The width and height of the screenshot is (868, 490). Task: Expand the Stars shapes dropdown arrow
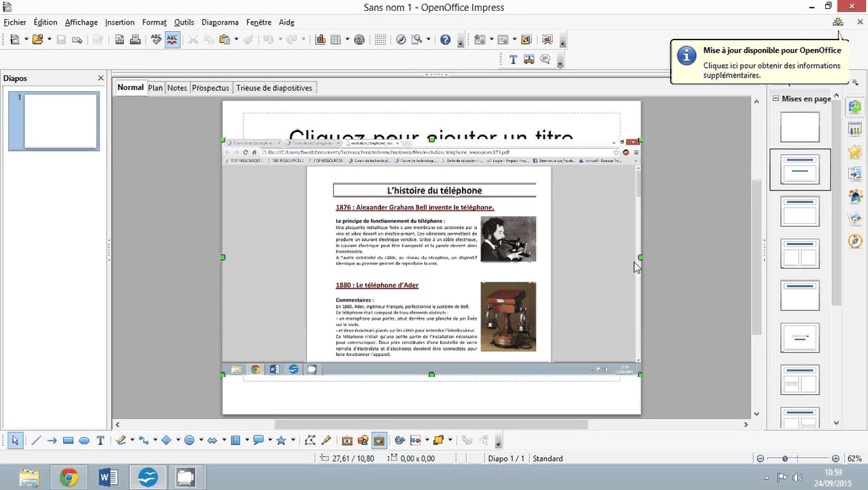click(x=292, y=440)
